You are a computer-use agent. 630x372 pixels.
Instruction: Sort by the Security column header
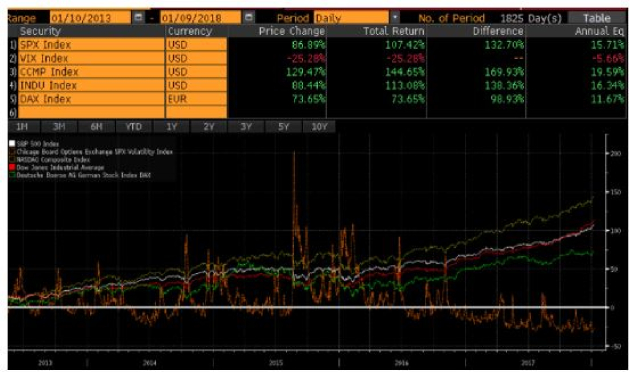pyautogui.click(x=40, y=31)
